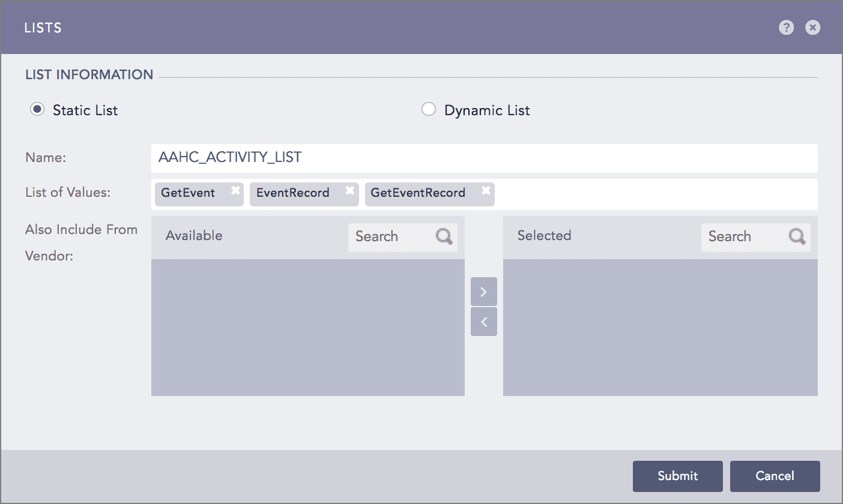This screenshot has height=504, width=843.
Task: Enable Dynamic List instead of Static
Action: pos(429,109)
